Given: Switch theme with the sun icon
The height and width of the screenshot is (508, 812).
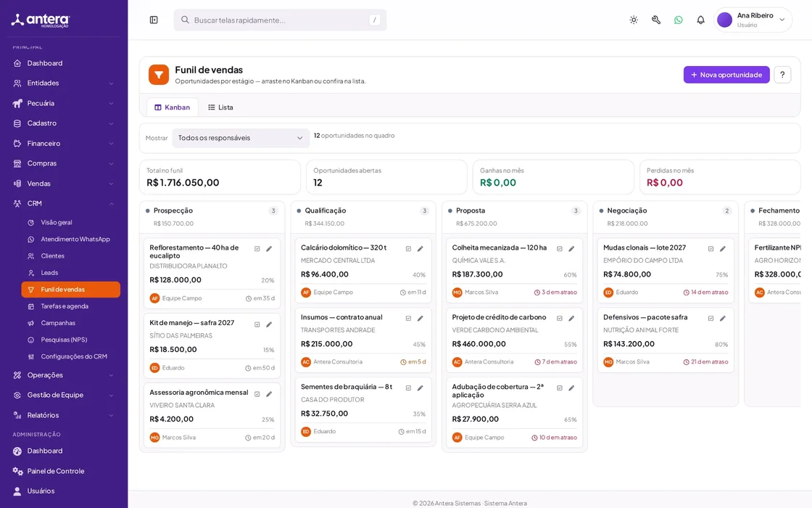Looking at the screenshot, I should pyautogui.click(x=634, y=20).
